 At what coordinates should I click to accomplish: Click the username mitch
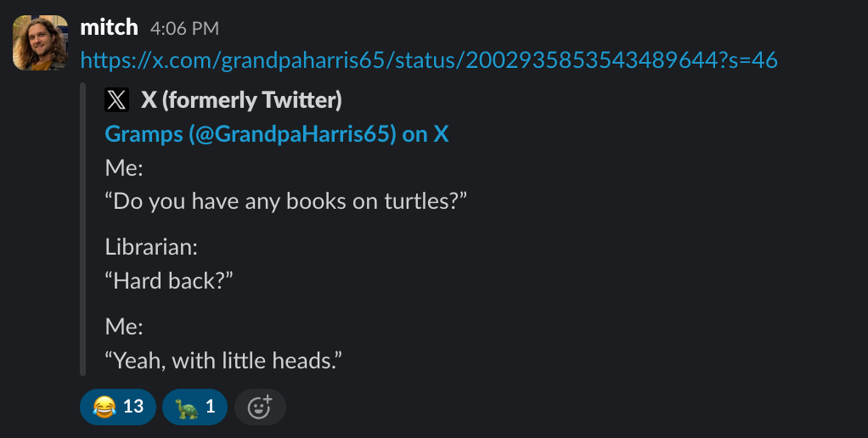[x=109, y=28]
